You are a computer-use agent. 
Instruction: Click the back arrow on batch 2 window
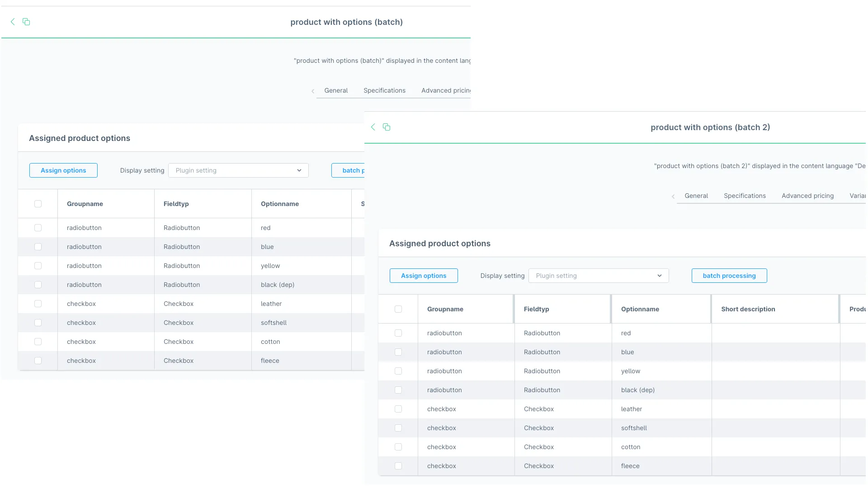pyautogui.click(x=373, y=127)
